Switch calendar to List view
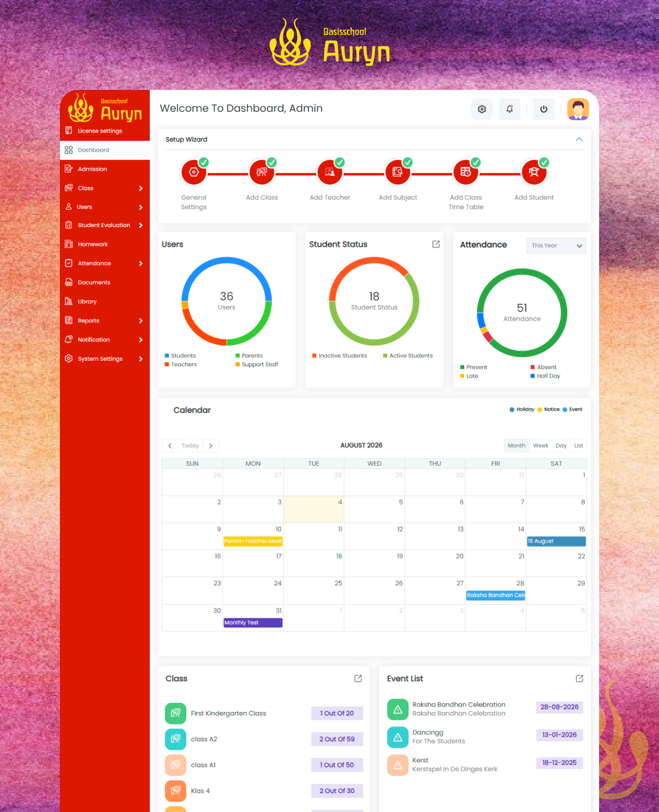 click(578, 445)
